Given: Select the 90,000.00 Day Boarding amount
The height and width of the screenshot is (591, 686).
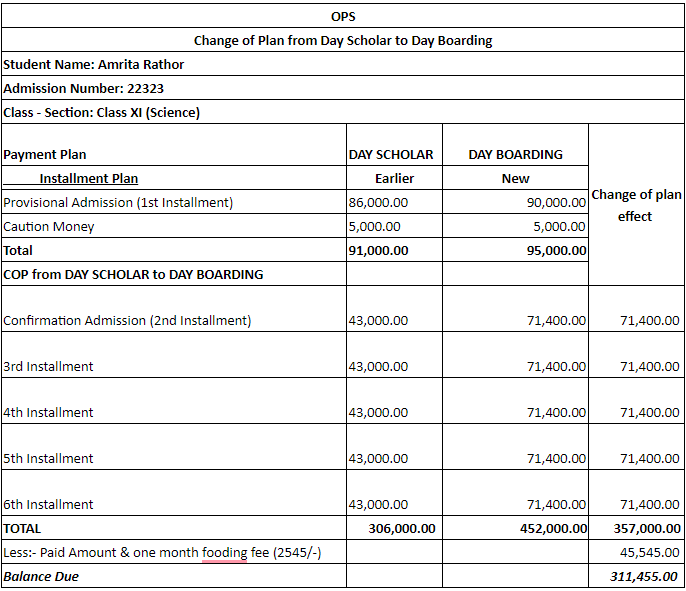Looking at the screenshot, I should pos(555,202).
